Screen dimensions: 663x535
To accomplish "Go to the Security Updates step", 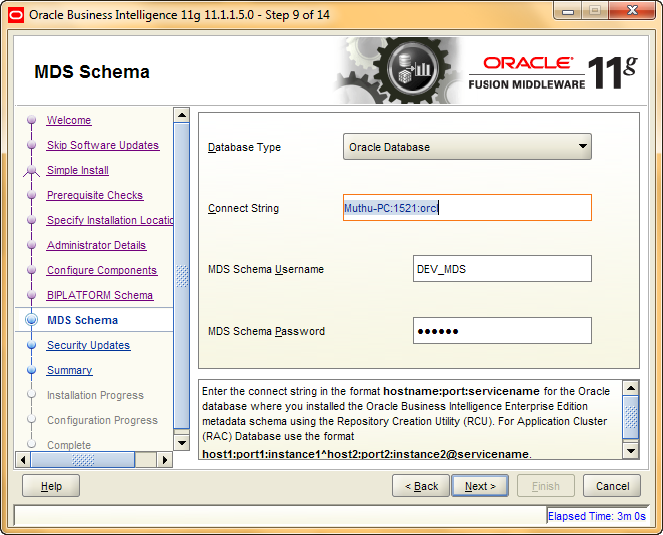I will [x=88, y=345].
